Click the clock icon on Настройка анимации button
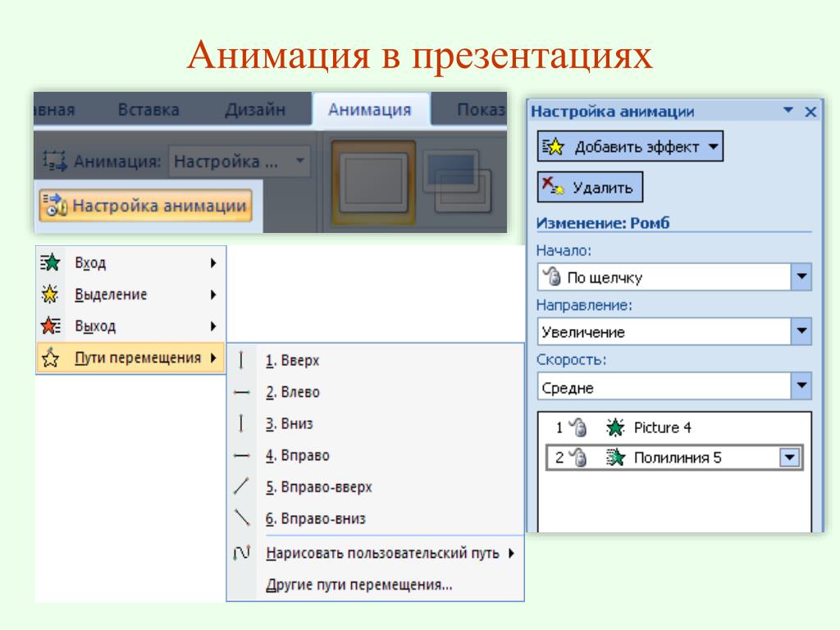Viewport: 840px width, 630px height. 55,206
